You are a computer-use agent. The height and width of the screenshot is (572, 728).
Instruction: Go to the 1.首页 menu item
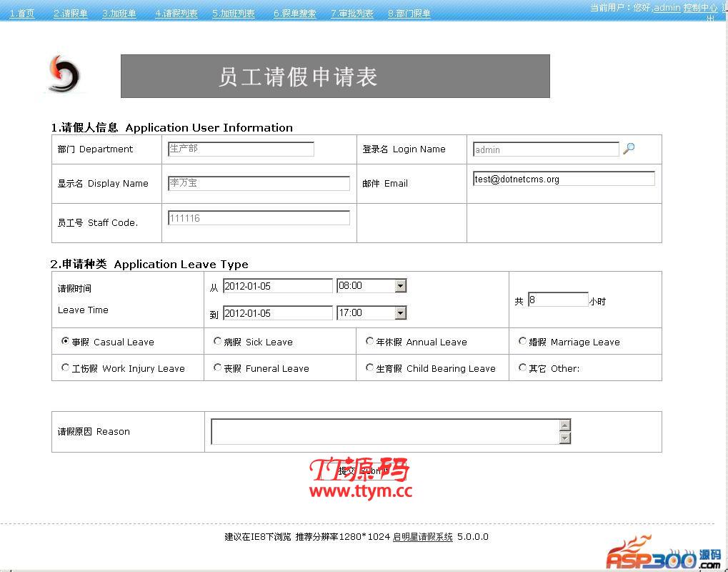(22, 14)
